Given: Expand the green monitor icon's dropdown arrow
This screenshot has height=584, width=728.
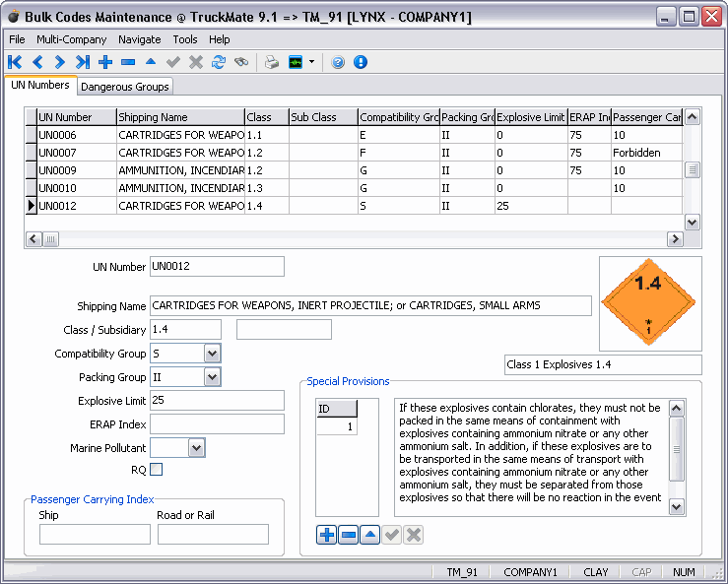Looking at the screenshot, I should 312,62.
